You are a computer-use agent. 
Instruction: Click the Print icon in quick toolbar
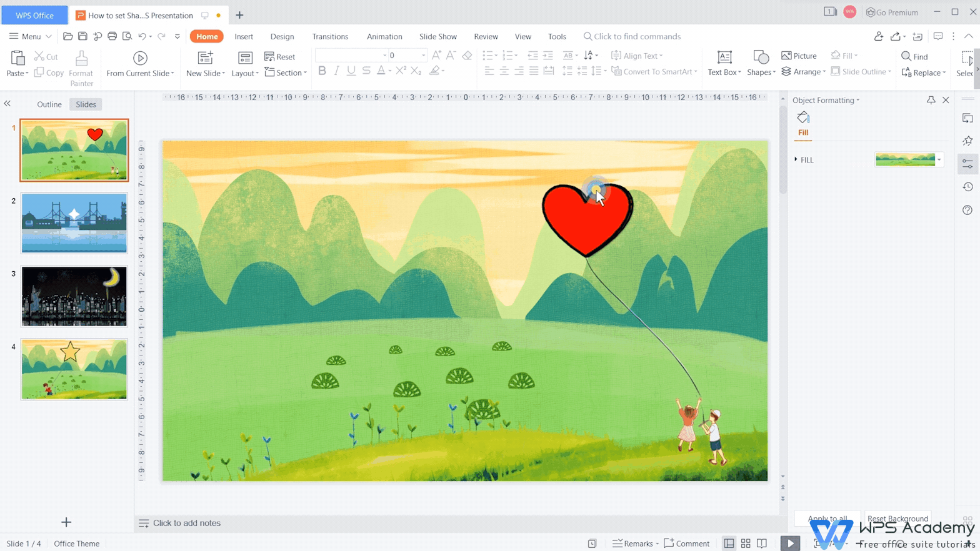click(112, 36)
